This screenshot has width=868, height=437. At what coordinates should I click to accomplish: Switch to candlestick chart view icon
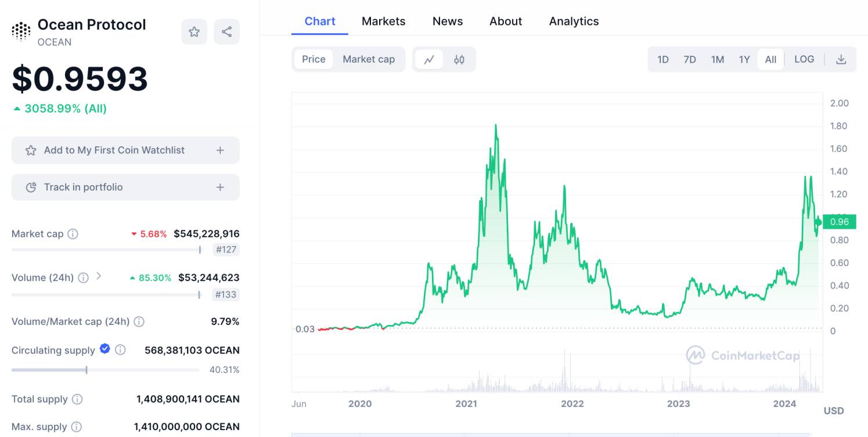[x=459, y=59]
